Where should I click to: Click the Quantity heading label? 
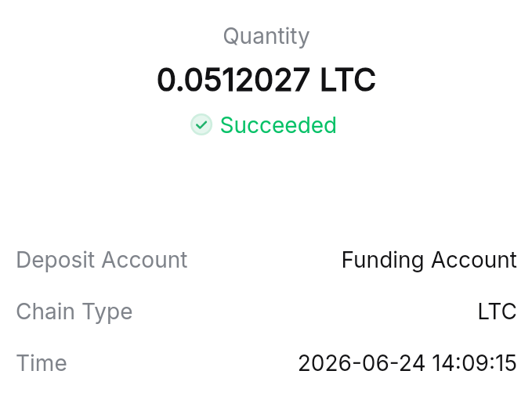[x=266, y=36]
